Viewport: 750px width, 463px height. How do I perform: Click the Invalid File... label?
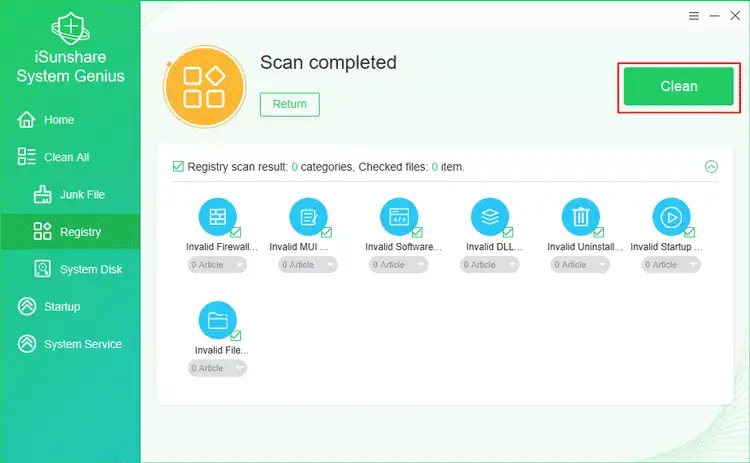click(x=221, y=350)
